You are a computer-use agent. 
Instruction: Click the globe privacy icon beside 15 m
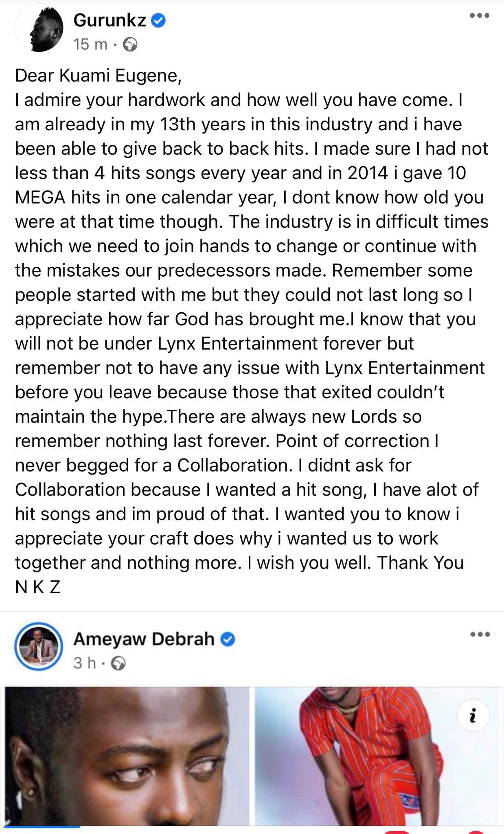[130, 44]
